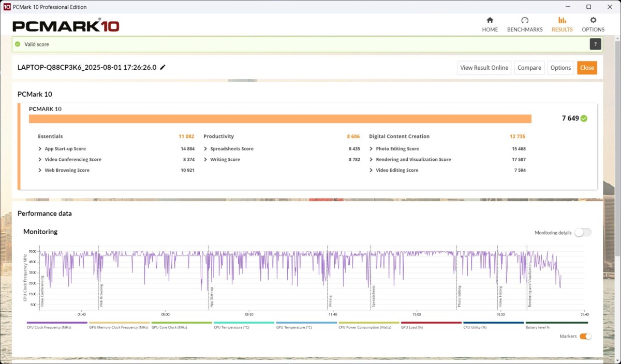Click the PCMark 10 icon in the title bar

click(7, 7)
